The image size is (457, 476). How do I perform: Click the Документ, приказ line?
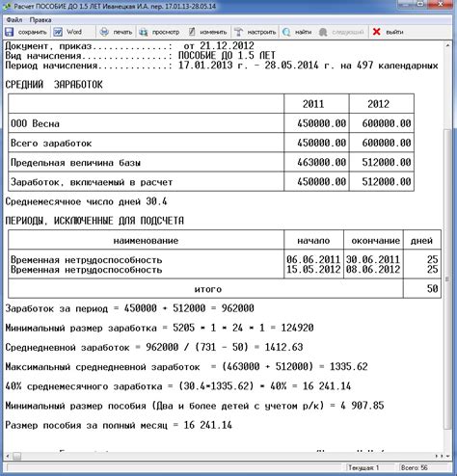click(x=129, y=46)
